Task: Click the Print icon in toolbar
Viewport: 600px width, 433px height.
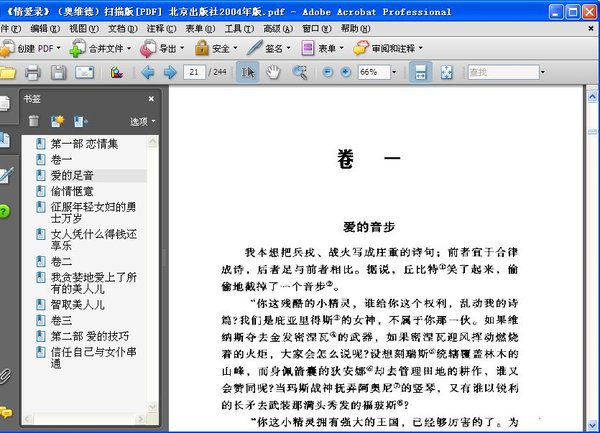Action: click(32, 73)
